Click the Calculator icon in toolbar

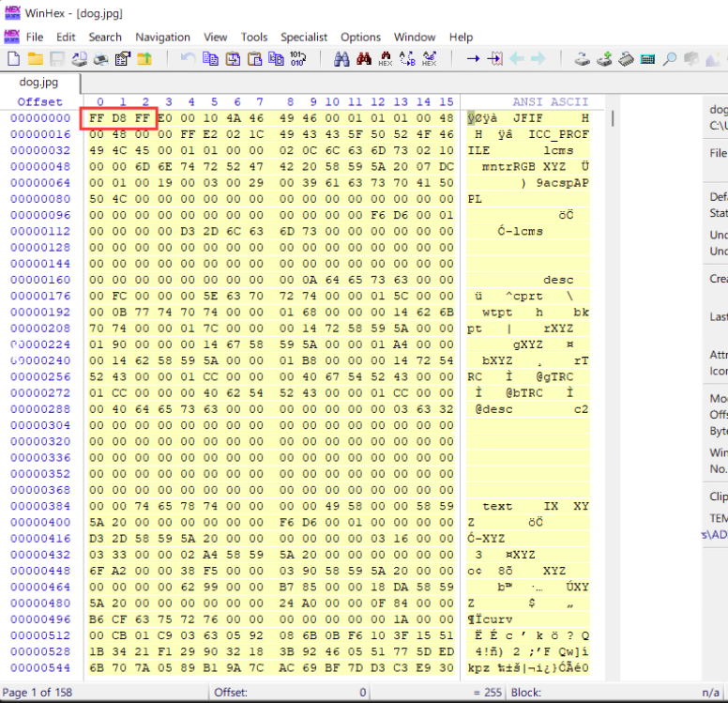coord(647,59)
